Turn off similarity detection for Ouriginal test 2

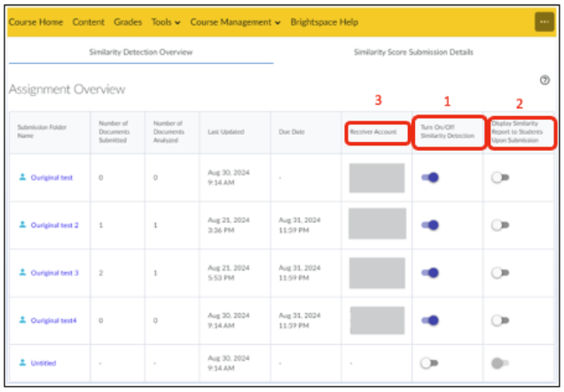coord(430,225)
